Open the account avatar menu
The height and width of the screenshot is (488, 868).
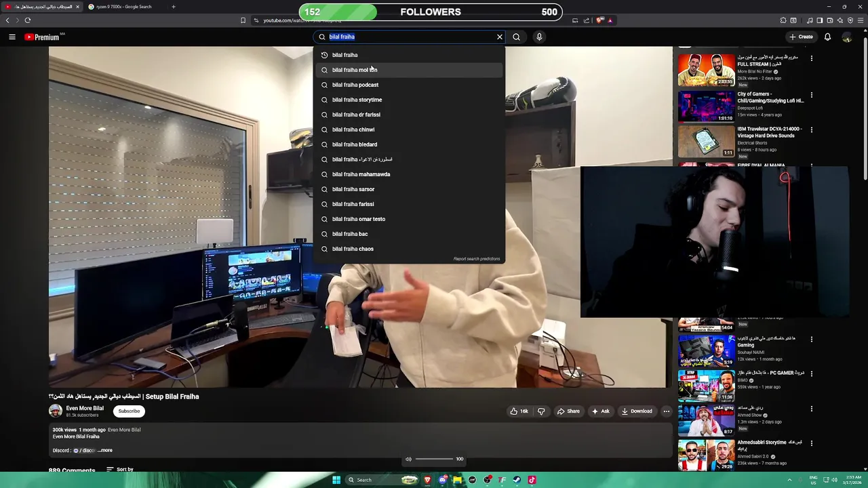pyautogui.click(x=847, y=37)
